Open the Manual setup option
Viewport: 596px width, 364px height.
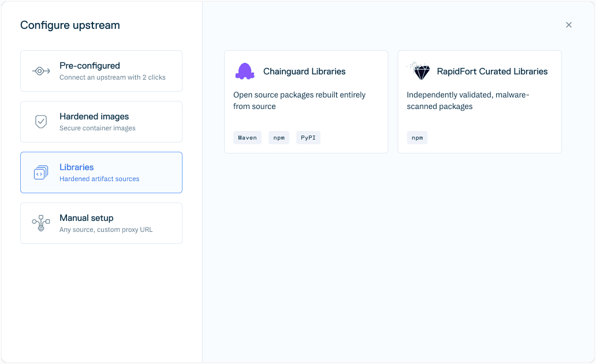pos(101,223)
